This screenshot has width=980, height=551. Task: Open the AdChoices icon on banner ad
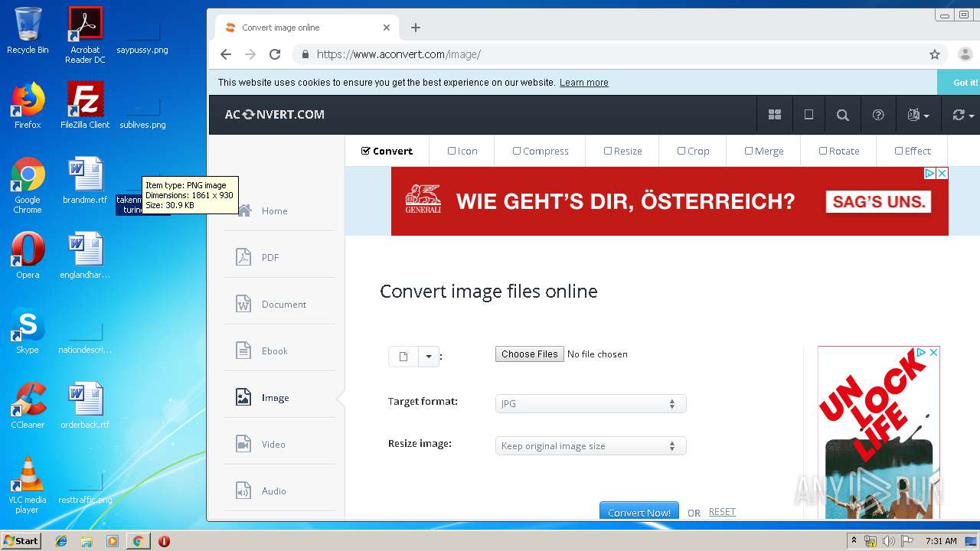tap(930, 174)
